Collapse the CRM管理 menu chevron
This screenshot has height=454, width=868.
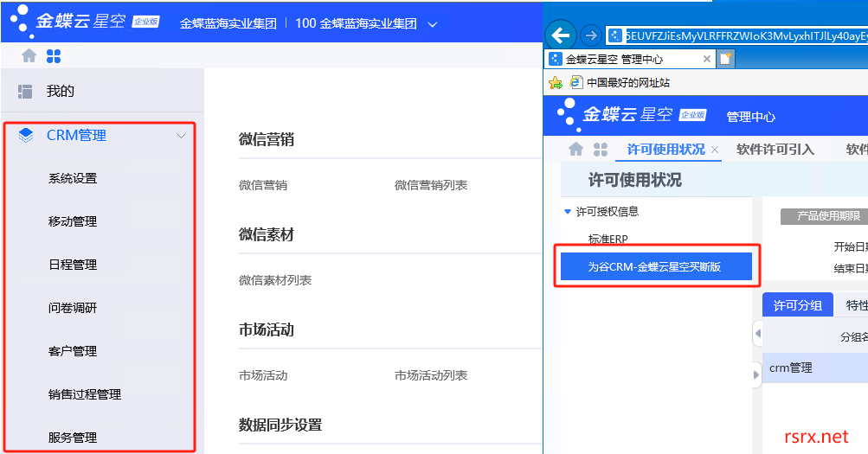pyautogui.click(x=181, y=136)
